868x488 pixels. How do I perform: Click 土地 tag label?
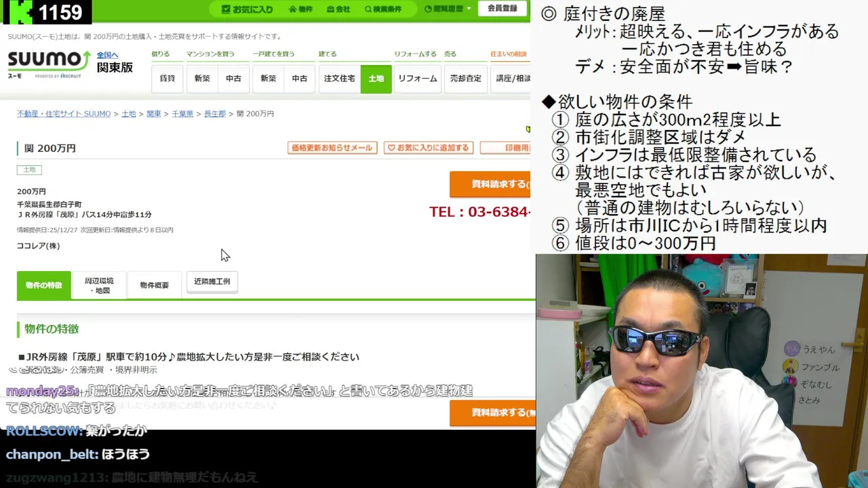coord(29,169)
